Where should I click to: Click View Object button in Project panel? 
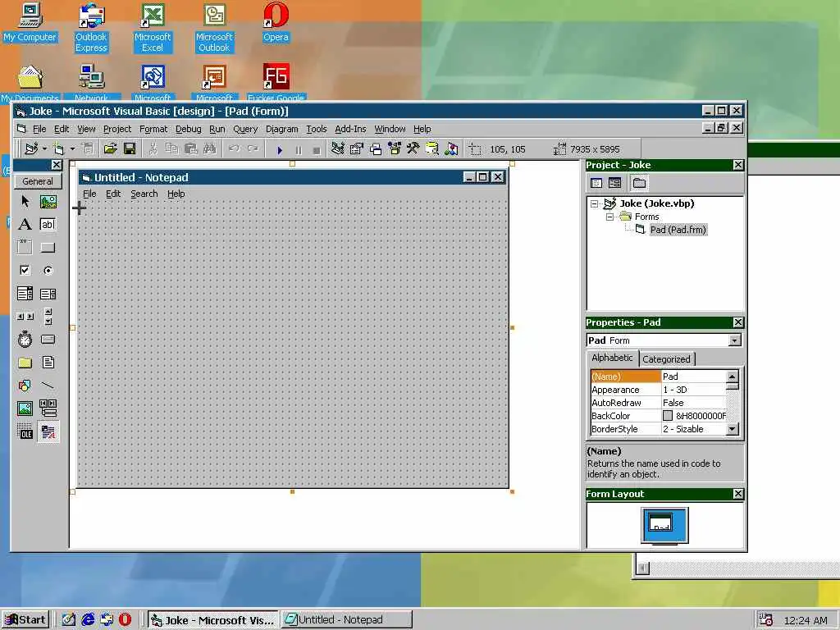click(615, 183)
